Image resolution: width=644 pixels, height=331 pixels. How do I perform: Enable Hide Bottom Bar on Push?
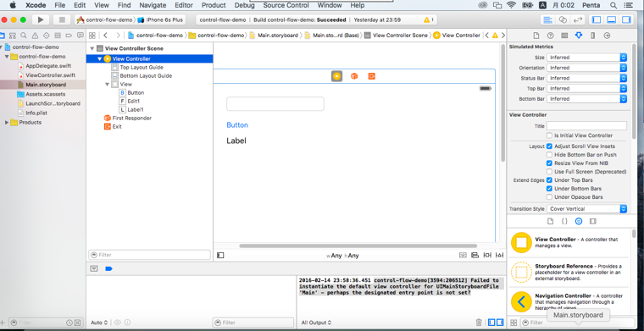tap(549, 155)
